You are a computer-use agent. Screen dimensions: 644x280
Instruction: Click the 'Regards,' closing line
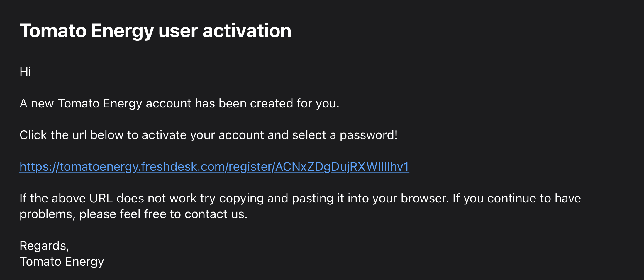click(x=44, y=246)
